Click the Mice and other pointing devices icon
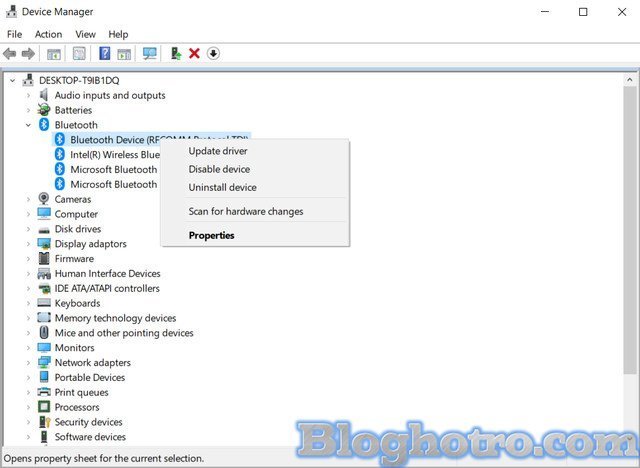The width and height of the screenshot is (640, 468). pyautogui.click(x=44, y=333)
